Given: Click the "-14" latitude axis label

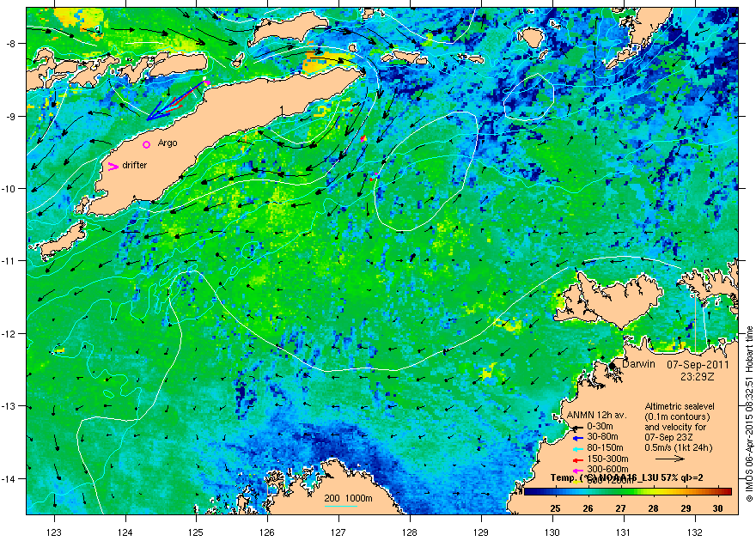Looking at the screenshot, I should 9,478.
